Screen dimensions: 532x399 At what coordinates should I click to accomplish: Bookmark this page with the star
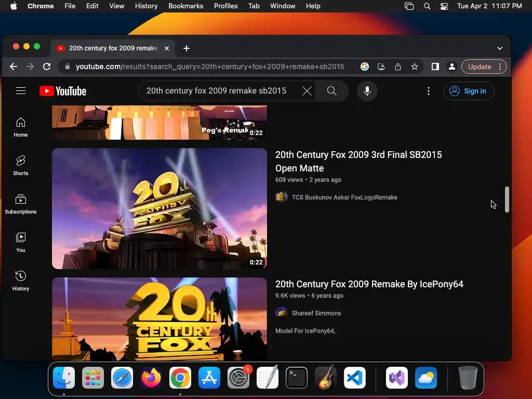[415, 66]
